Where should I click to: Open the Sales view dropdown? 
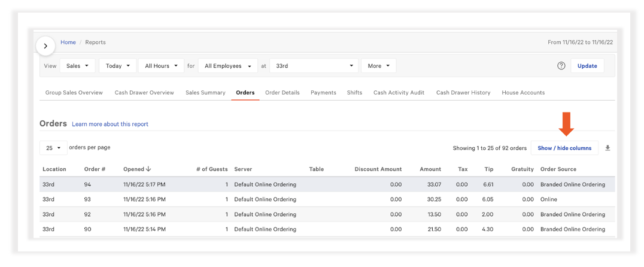click(77, 66)
